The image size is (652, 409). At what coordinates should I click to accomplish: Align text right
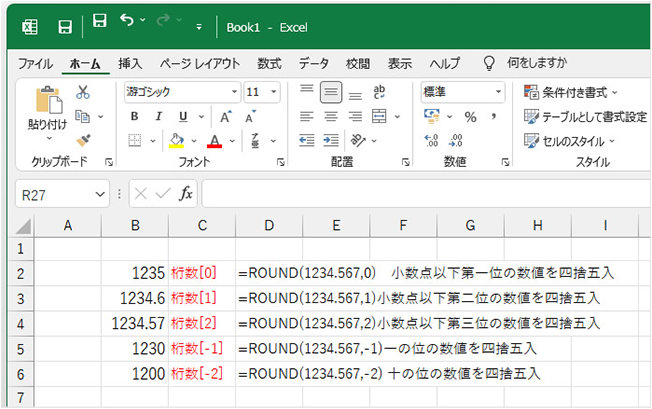355,116
